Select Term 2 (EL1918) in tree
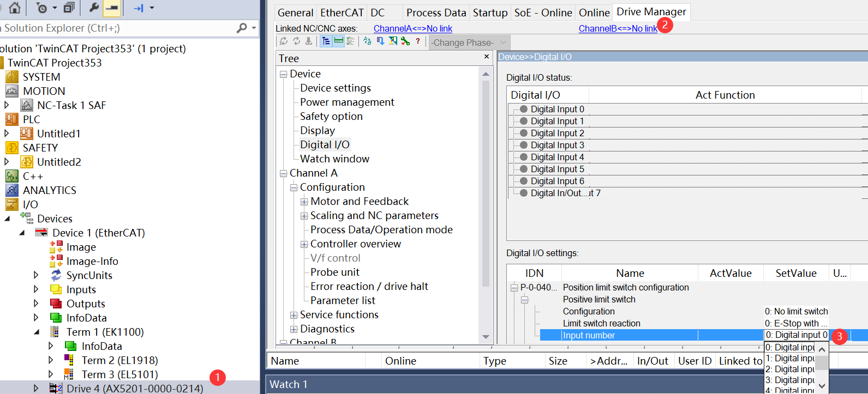This screenshot has height=394, width=868. point(119,360)
